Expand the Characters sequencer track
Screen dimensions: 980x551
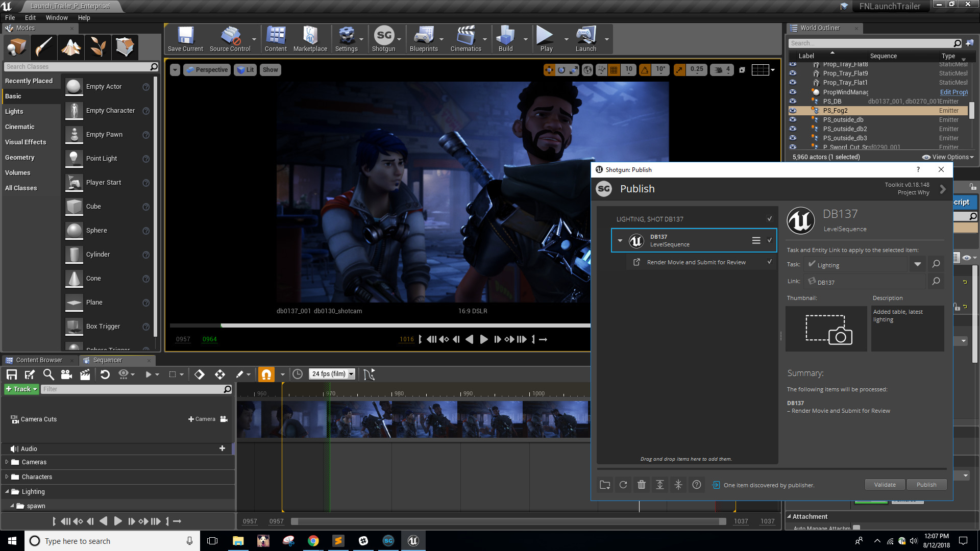[7, 477]
